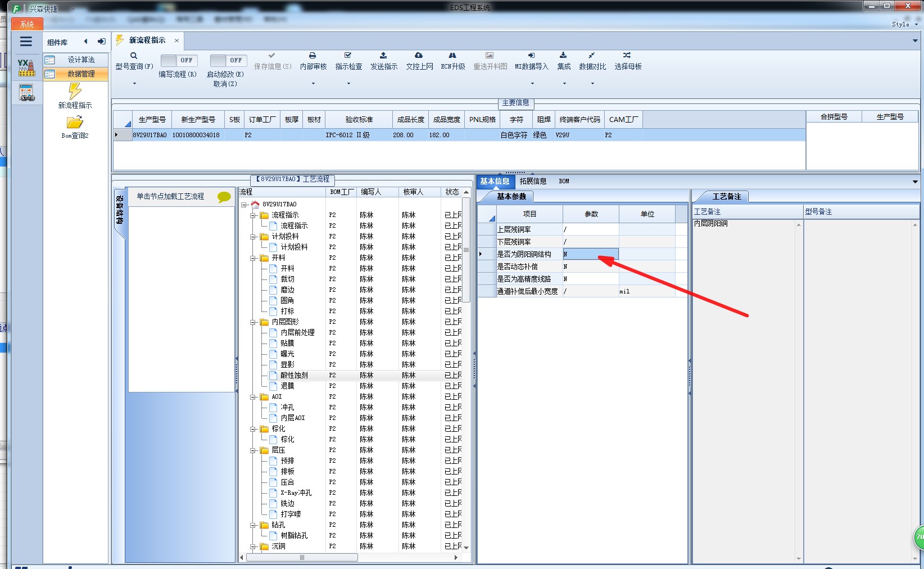Click the process tree horizontal scrollbar
The width and height of the screenshot is (924, 569).
[301, 558]
